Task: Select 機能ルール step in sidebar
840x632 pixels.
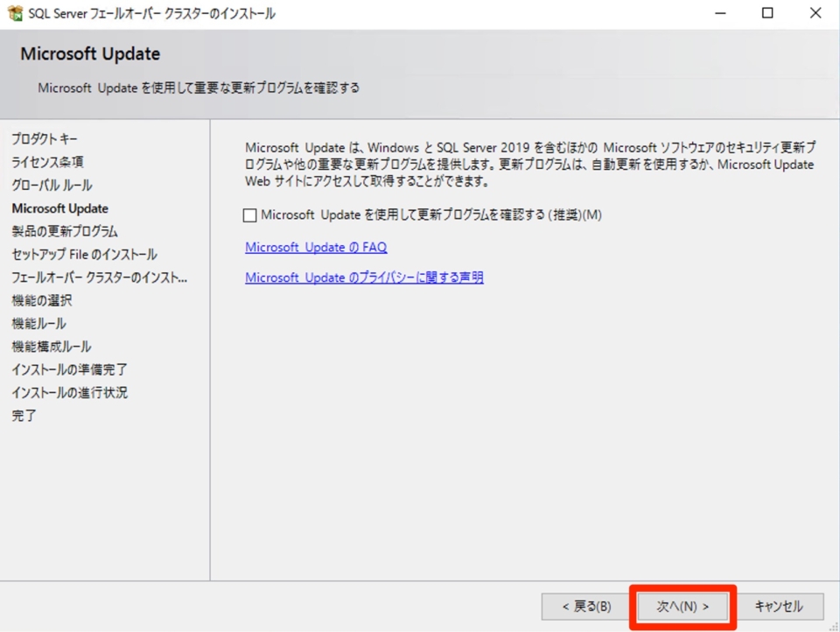Action: (39, 323)
